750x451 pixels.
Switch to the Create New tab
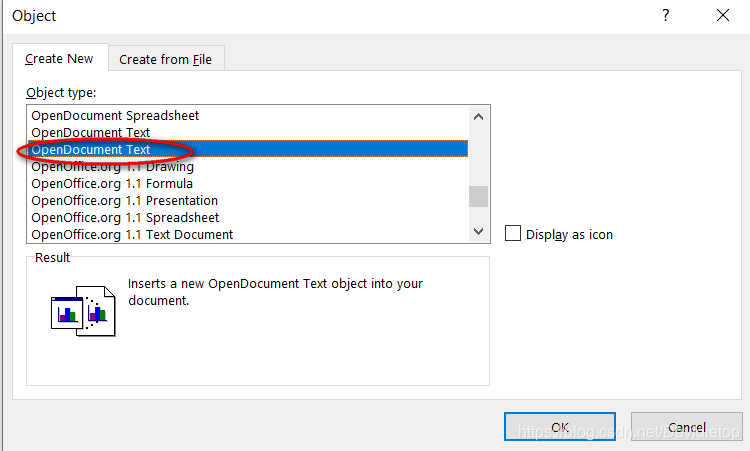click(x=60, y=58)
